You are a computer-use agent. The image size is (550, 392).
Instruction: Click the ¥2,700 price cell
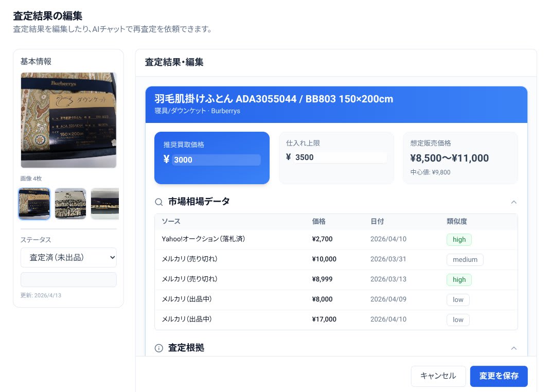pos(322,239)
